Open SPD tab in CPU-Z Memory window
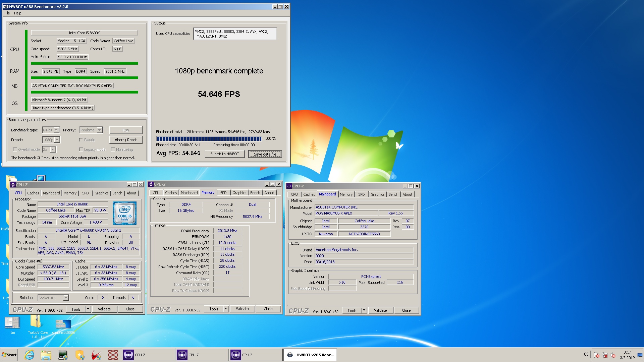Screen dimensions: 644x362 [223, 193]
